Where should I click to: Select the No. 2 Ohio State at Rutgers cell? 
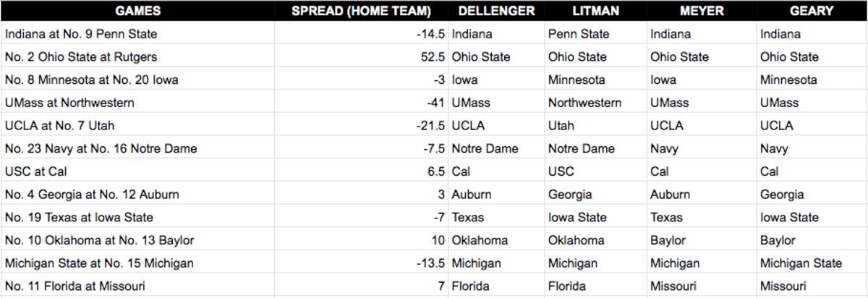click(81, 57)
